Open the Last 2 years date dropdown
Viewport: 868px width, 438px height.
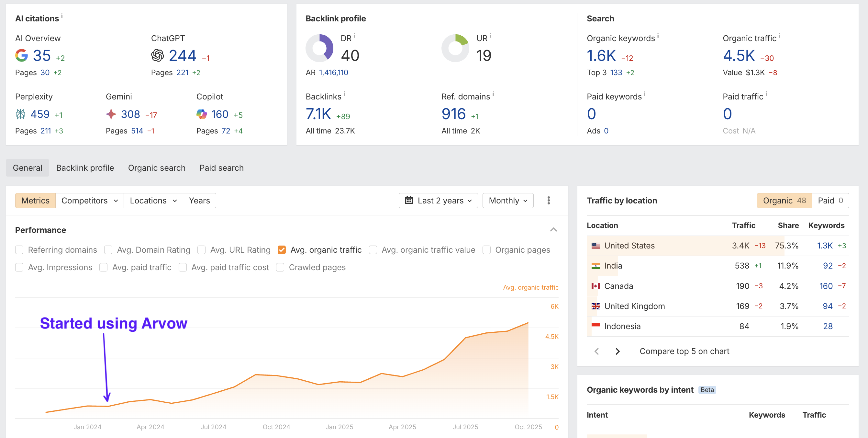click(438, 201)
